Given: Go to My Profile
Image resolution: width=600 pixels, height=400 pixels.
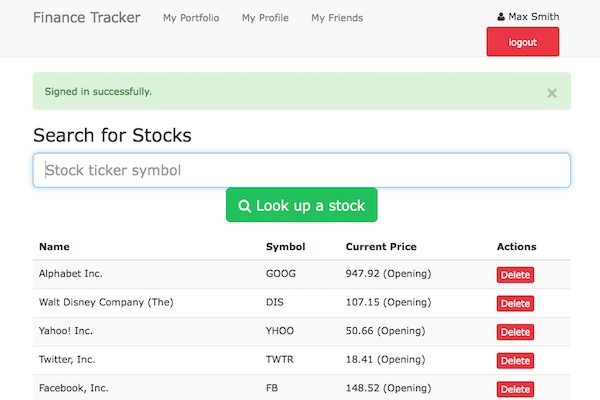Looking at the screenshot, I should tap(265, 18).
